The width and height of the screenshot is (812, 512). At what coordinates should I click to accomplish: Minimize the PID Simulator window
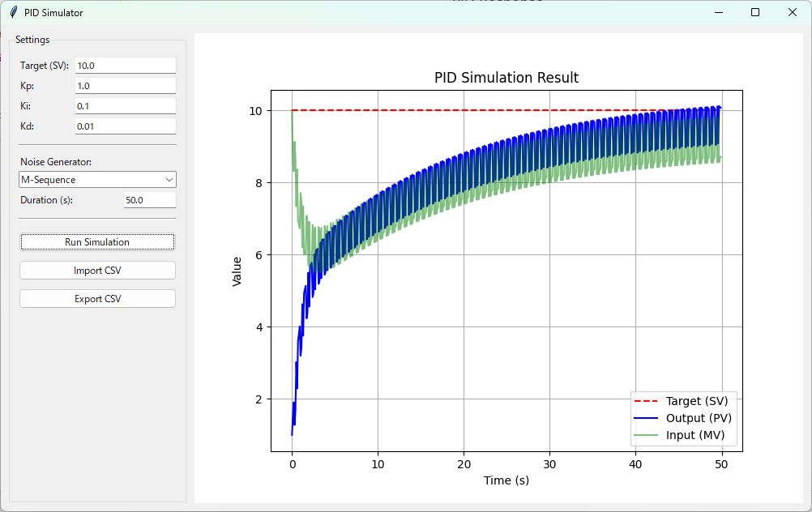[x=718, y=13]
